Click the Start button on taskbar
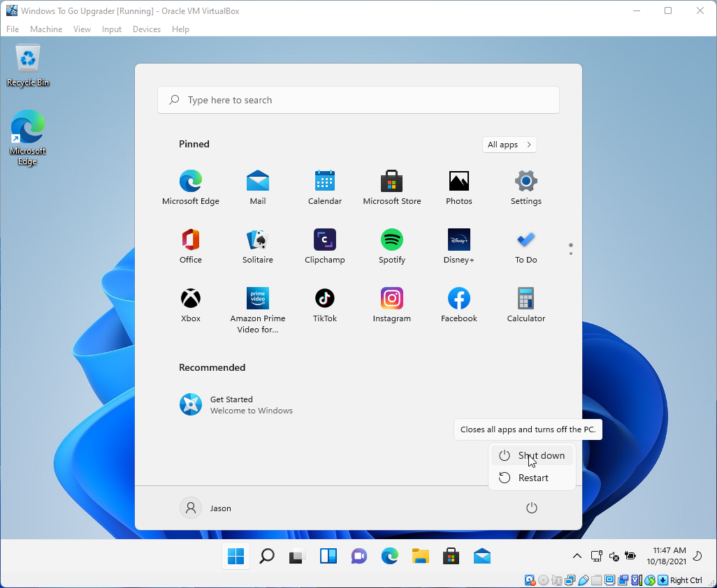 236,556
